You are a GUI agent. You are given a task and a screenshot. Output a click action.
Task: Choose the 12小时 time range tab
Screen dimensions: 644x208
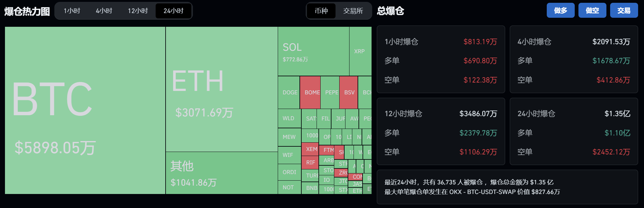click(138, 11)
